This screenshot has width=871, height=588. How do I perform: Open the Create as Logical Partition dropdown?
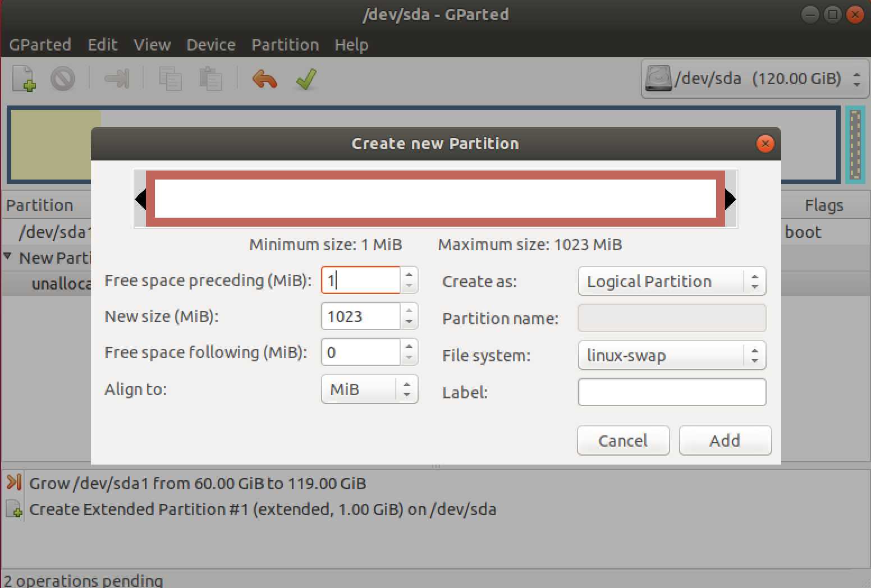[672, 281]
